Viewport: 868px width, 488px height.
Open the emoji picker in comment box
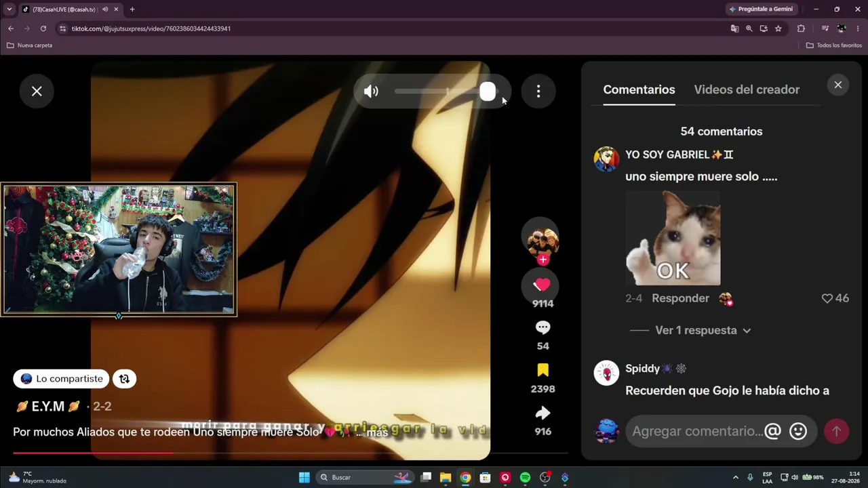coord(798,431)
